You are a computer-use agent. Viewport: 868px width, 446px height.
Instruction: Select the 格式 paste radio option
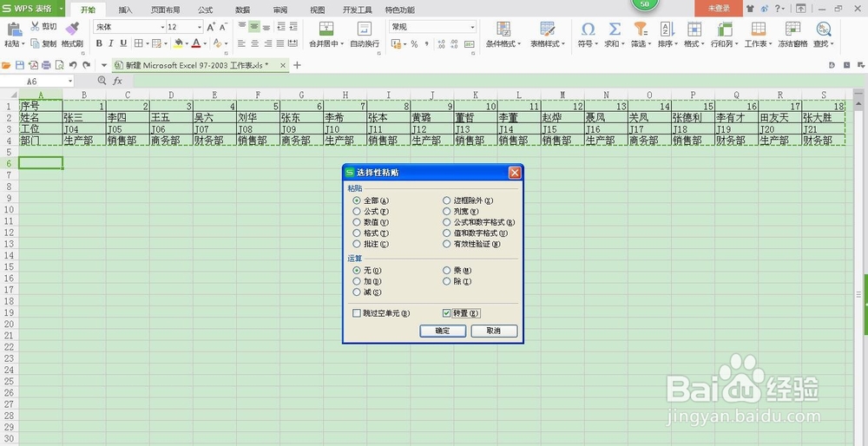[357, 233]
